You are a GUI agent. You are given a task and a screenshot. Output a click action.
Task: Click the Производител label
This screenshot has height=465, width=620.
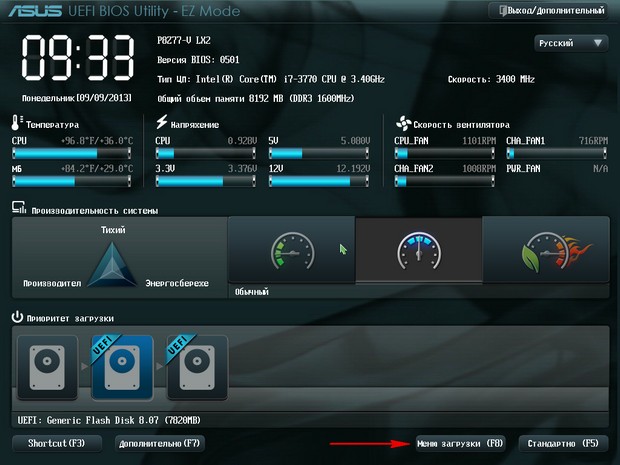pos(52,283)
